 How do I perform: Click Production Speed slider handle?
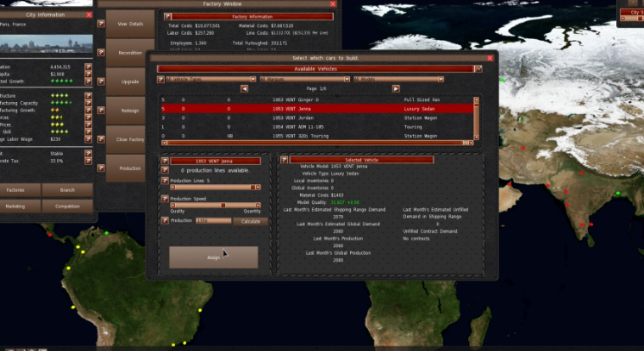223,205
